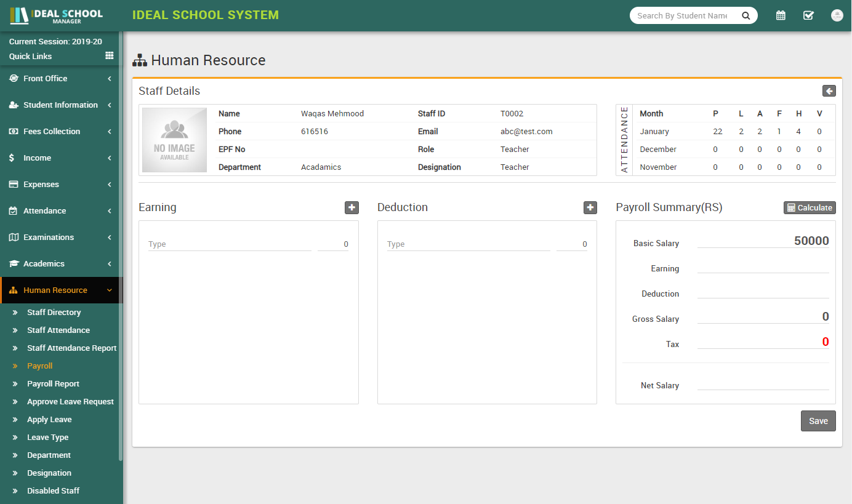Open Quick Links grid icon
Image resolution: width=852 pixels, height=504 pixels.
coord(110,55)
